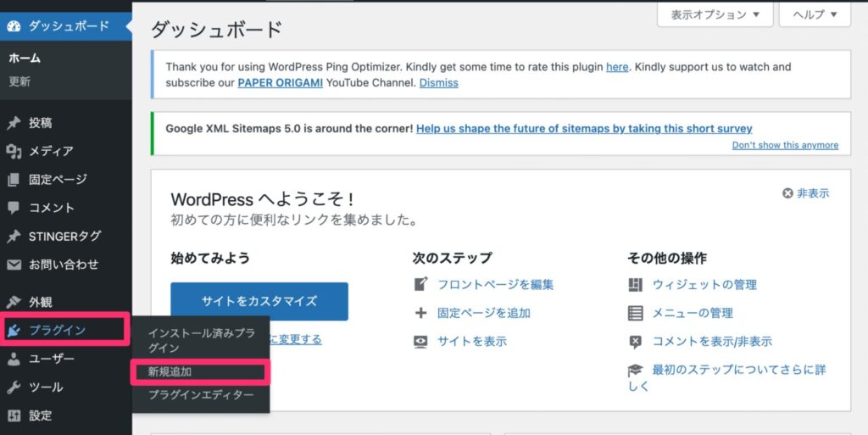Select インストール済みプラグイン in flyout
The width and height of the screenshot is (868, 435).
[201, 340]
